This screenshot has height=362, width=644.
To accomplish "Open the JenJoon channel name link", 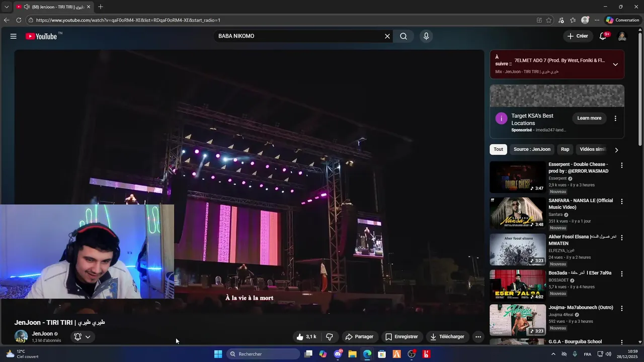I will click(42, 334).
